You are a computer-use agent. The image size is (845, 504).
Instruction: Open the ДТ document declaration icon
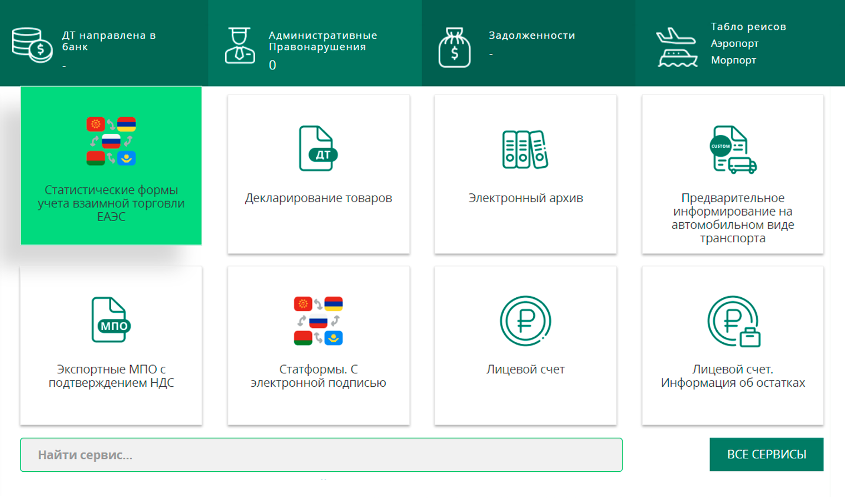coord(317,148)
